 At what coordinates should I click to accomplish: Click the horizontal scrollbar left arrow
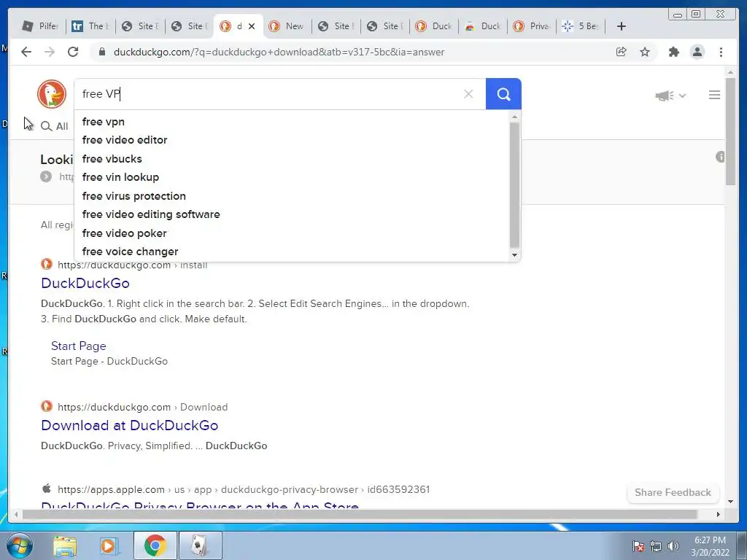16,514
